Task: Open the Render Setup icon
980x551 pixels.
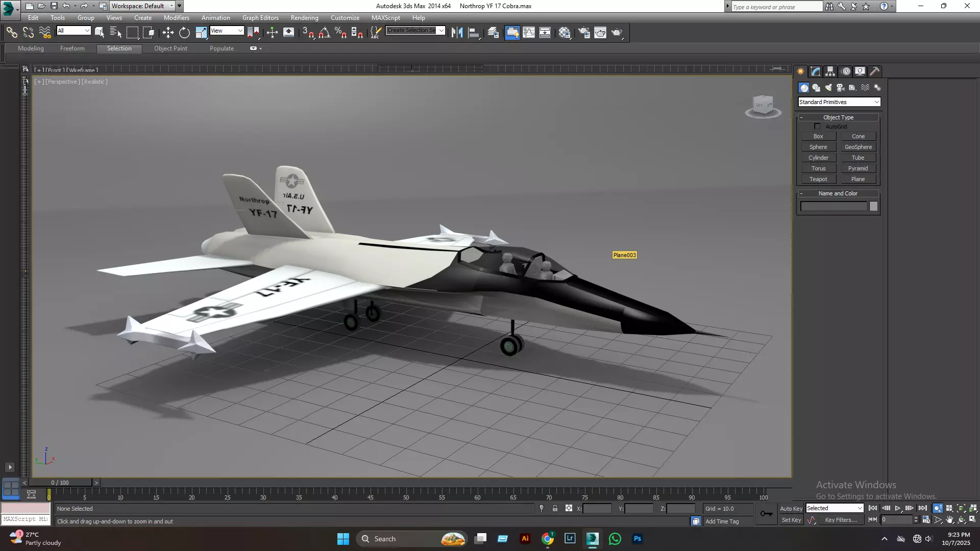Action: coord(584,33)
